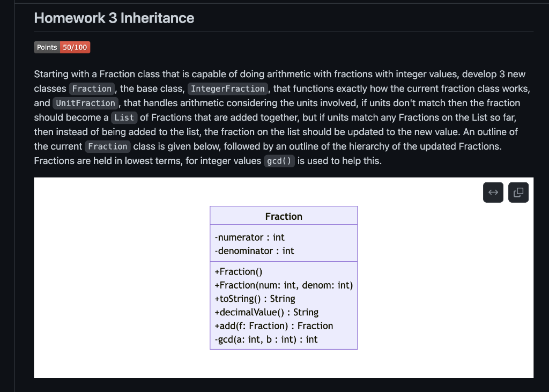Viewport: 549px width, 392px height.
Task: Click the expand-width arrows icon on the diagram
Action: click(493, 192)
